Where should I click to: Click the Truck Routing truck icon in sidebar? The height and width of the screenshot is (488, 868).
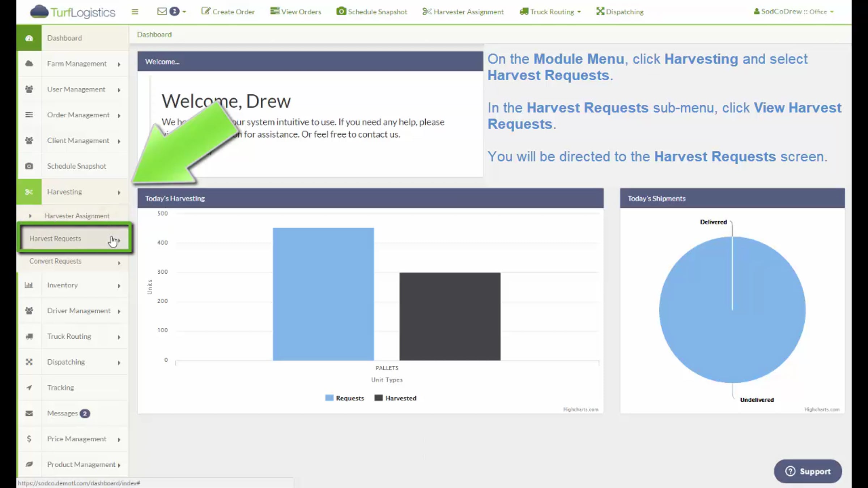coord(29,337)
